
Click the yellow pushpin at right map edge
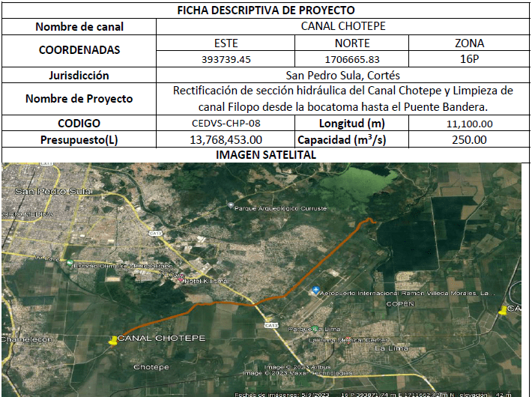[503, 309]
